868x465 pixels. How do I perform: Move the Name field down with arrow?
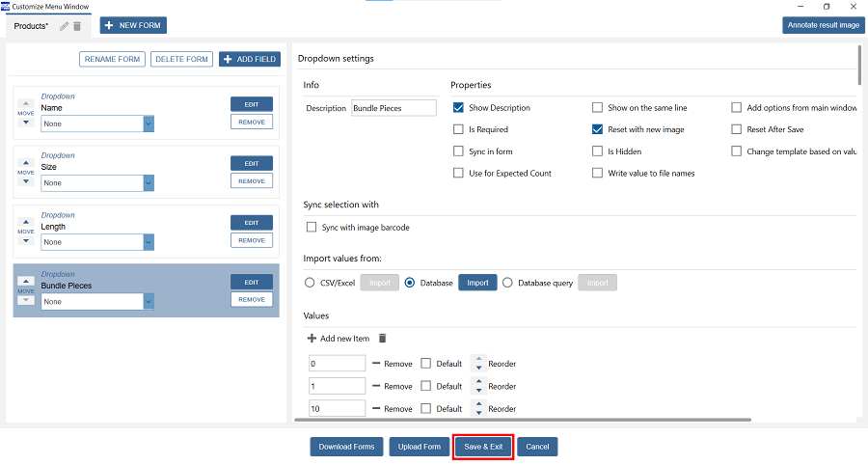tap(26, 123)
